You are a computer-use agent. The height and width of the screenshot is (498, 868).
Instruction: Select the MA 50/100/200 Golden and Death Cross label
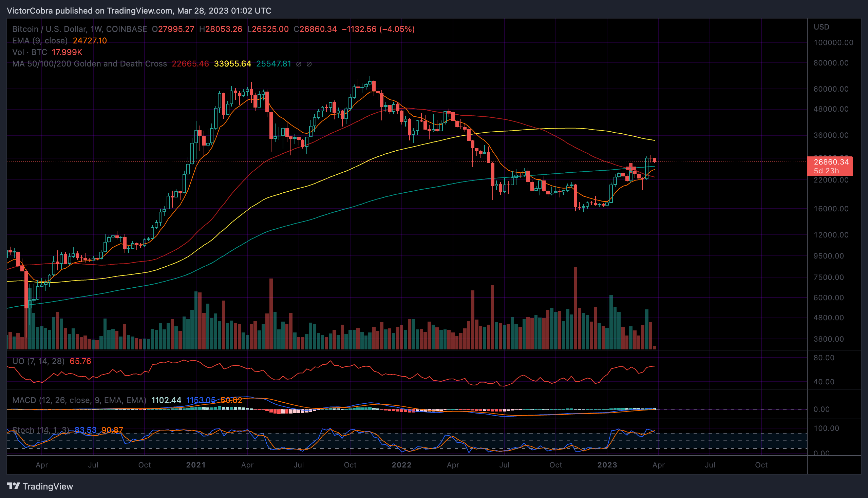coord(90,64)
